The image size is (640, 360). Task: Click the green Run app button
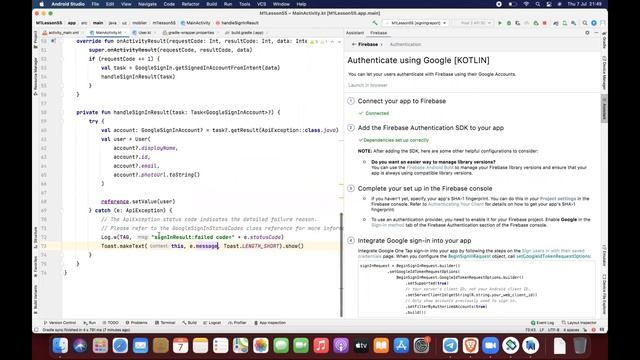(500, 23)
